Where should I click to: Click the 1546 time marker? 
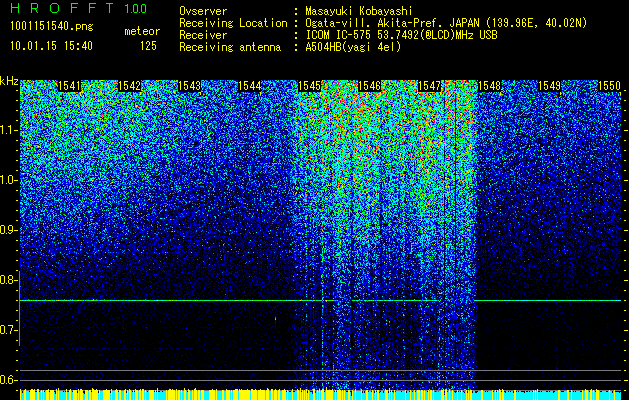(x=369, y=86)
